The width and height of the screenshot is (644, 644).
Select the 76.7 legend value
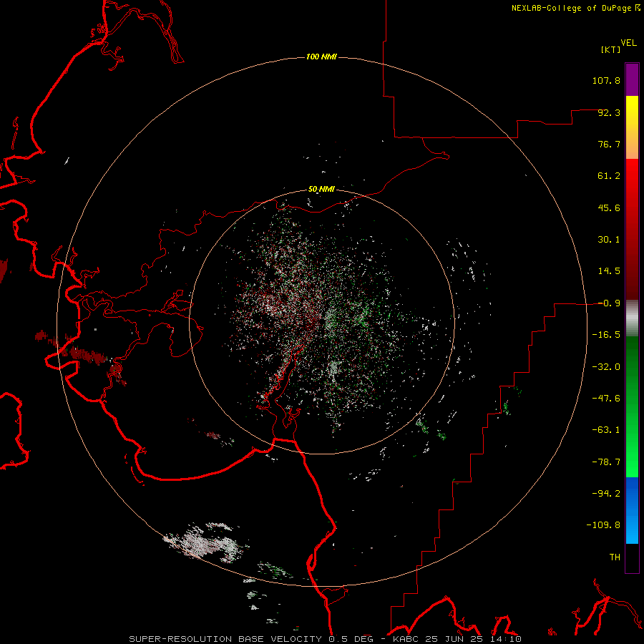click(609, 144)
